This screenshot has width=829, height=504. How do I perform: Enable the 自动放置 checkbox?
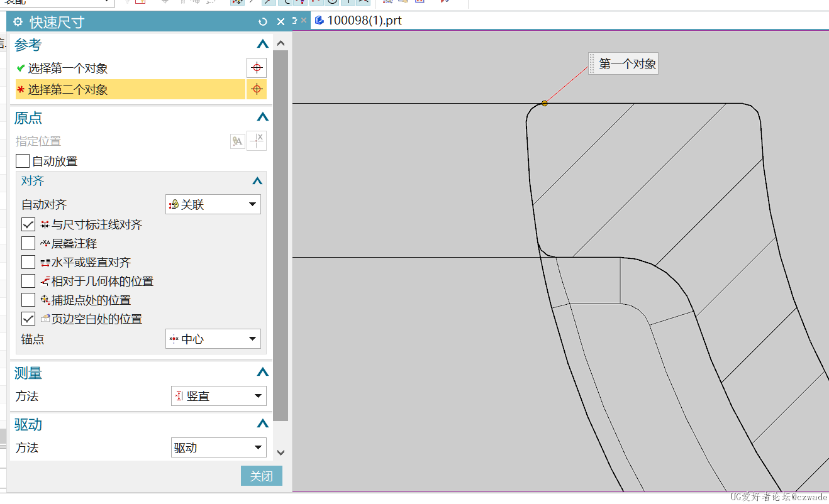(x=23, y=161)
